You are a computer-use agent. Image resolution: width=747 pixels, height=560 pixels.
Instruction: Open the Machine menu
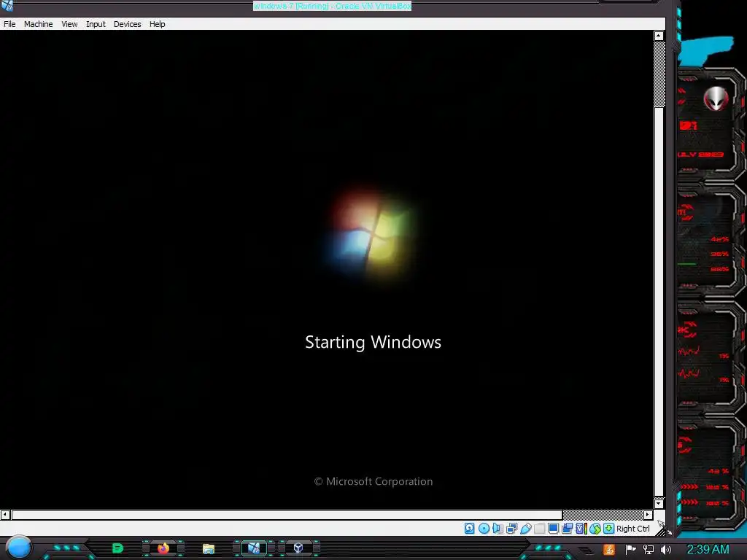click(39, 24)
